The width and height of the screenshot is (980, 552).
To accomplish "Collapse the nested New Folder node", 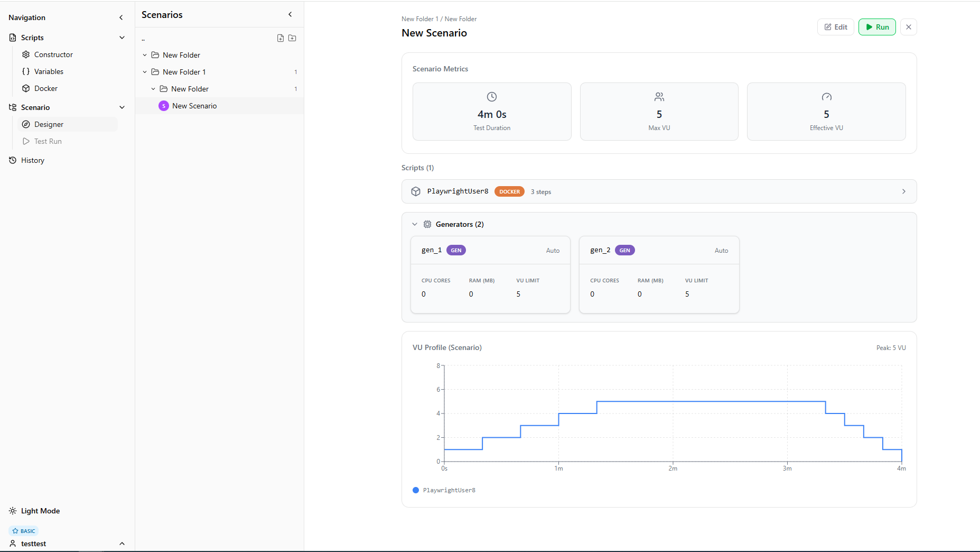I will point(153,89).
